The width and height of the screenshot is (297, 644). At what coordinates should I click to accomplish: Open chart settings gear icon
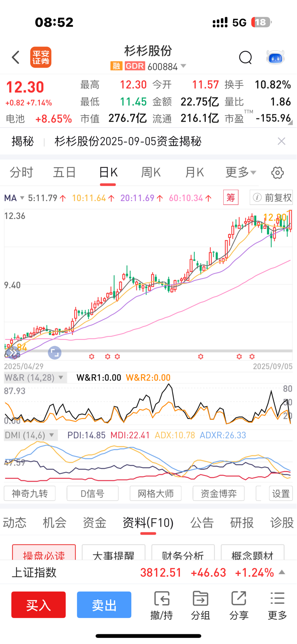pos(277,173)
